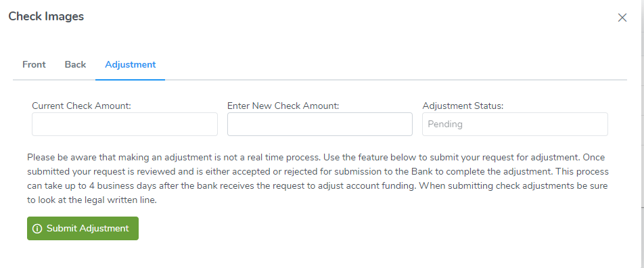
Task: Click the Submit Adjustment button label
Action: 87,229
